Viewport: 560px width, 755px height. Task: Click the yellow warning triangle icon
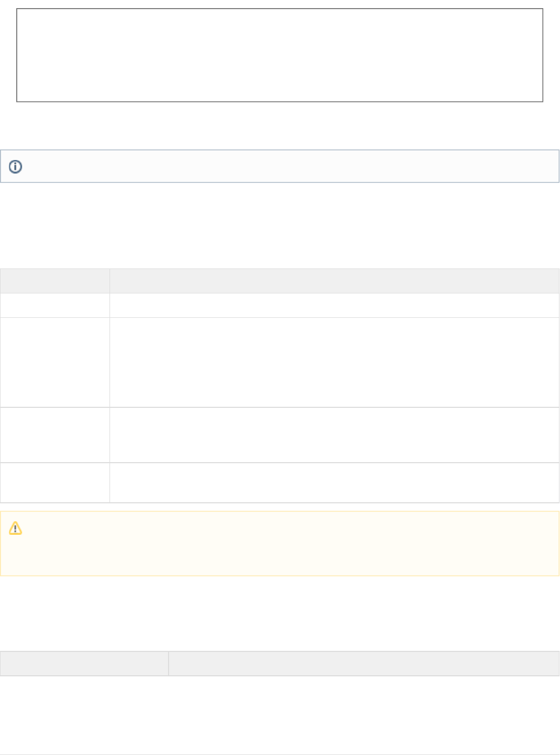coord(16,528)
